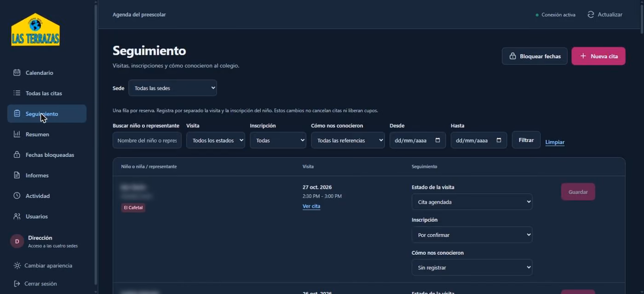Open the Hasta date picker calendar icon

coord(499,140)
